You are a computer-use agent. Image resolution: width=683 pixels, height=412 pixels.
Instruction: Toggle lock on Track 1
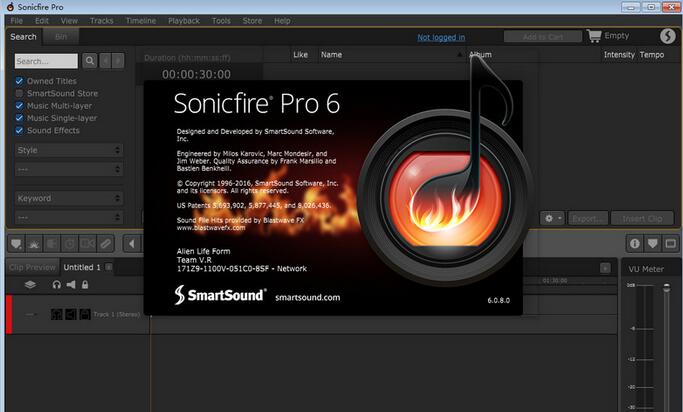85,314
